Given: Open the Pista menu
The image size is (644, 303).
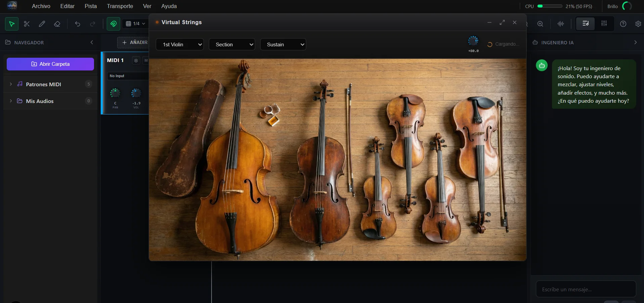Looking at the screenshot, I should coord(91,6).
